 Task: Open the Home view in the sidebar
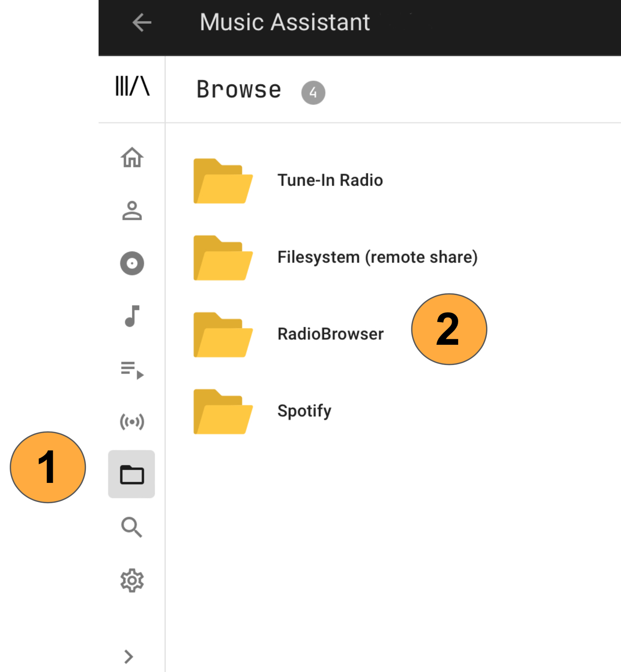tap(132, 158)
